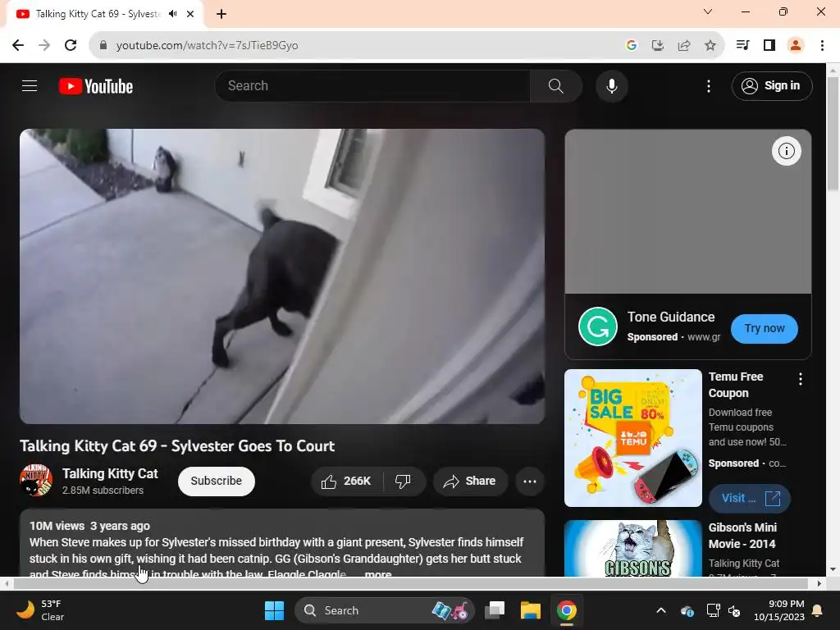Subscribe to Talking Kitty Cat channel
This screenshot has height=630, width=840.
[x=216, y=481]
